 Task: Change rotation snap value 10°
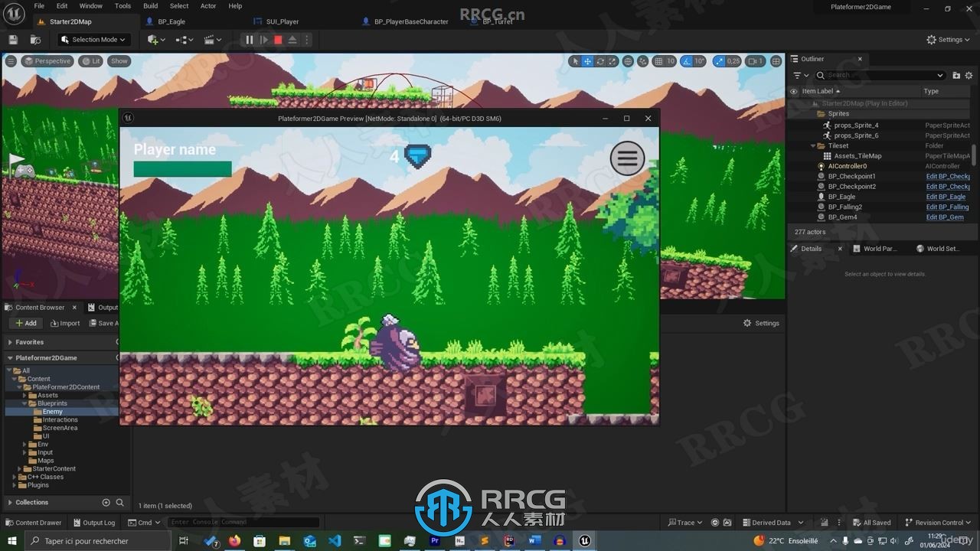699,61
